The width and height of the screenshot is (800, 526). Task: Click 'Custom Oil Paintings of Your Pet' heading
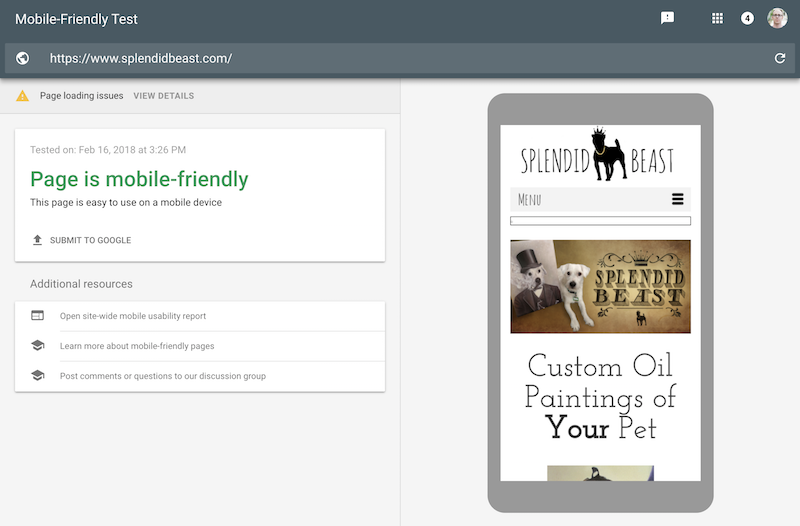[601, 396]
